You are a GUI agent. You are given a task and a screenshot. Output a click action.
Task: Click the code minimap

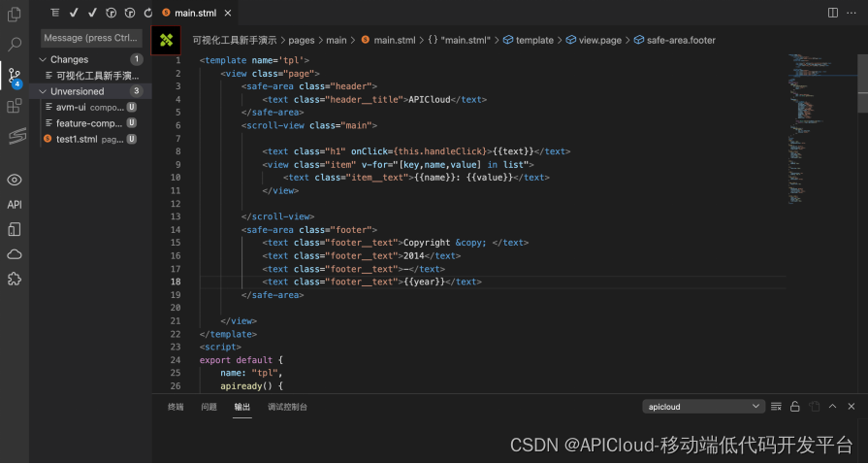pyautogui.click(x=822, y=130)
